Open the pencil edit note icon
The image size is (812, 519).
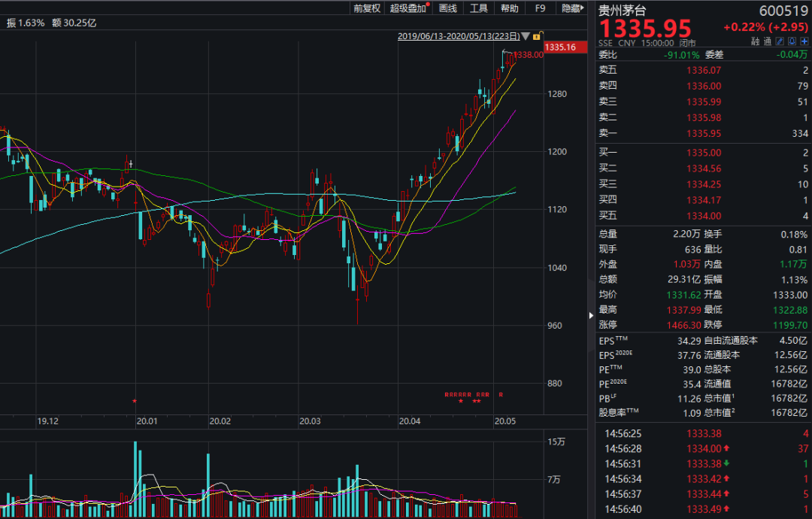point(780,41)
